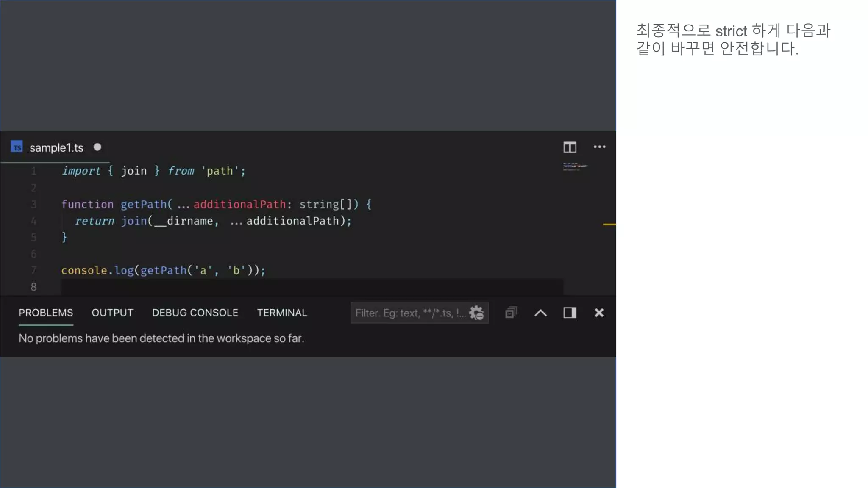
Task: Click the unsaved dot on the sample1.ts tab
Action: pos(97,147)
